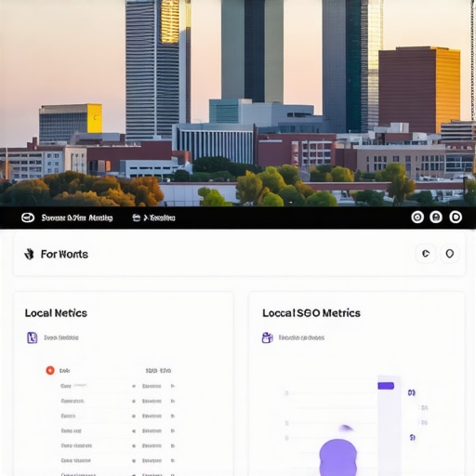Select the "Loccal SGO Metrics" card heading
This screenshot has width=476, height=476.
pos(311,313)
